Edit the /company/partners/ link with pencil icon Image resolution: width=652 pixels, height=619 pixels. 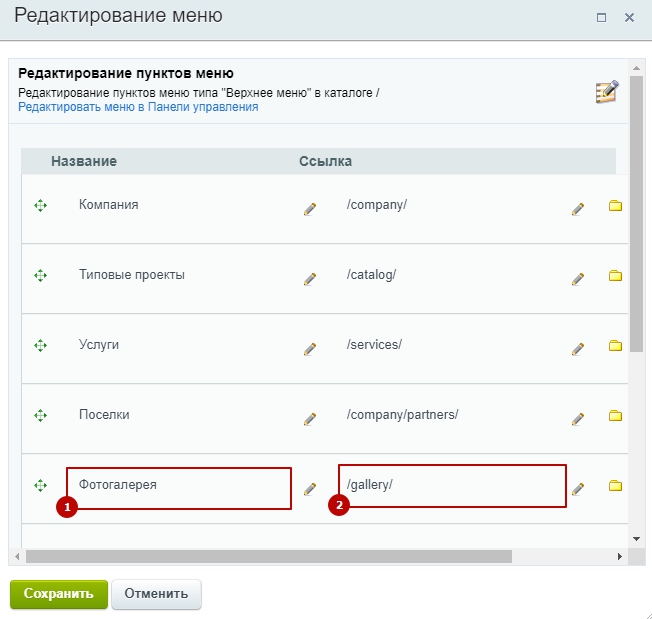click(578, 419)
